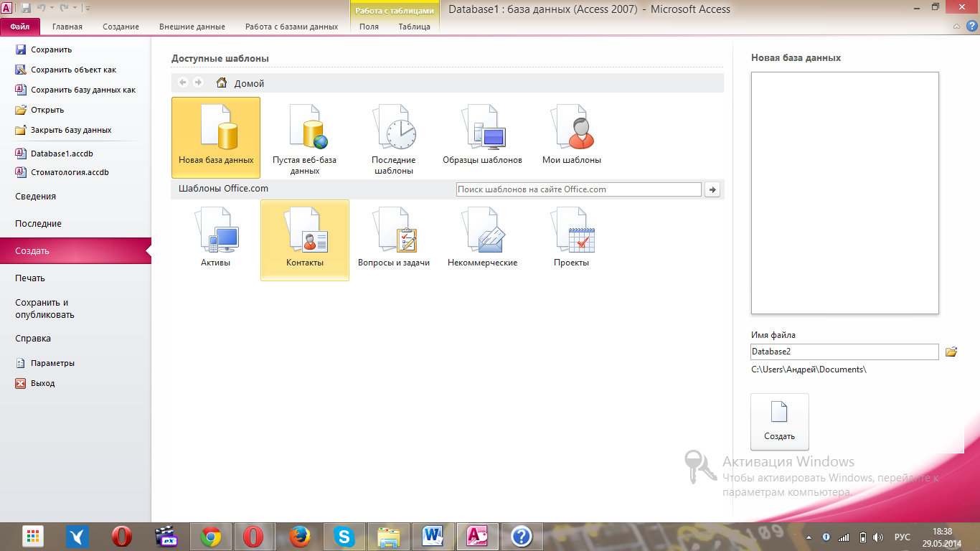The height and width of the screenshot is (551, 980).
Task: Open Word from the taskbar
Action: tap(433, 536)
